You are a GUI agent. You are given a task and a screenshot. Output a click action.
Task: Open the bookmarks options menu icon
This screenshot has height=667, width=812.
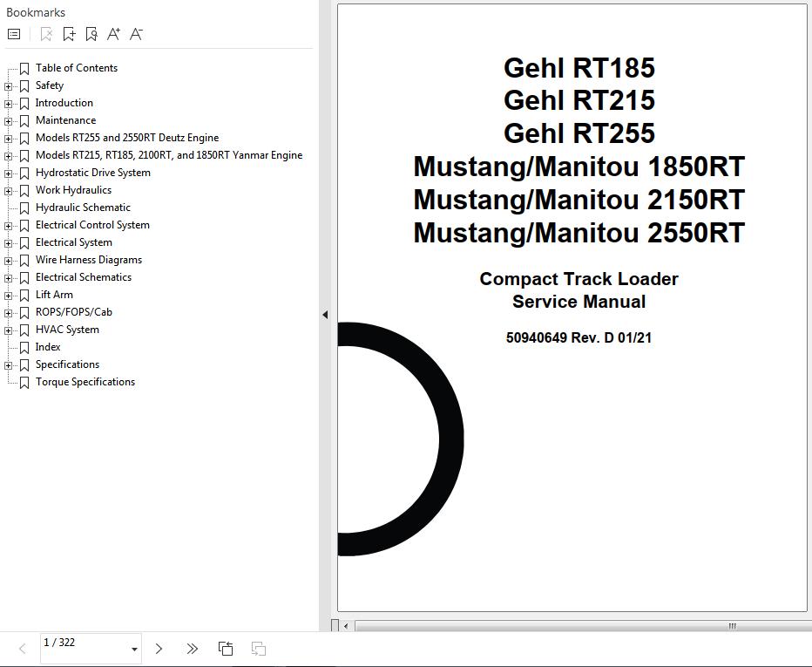(14, 34)
